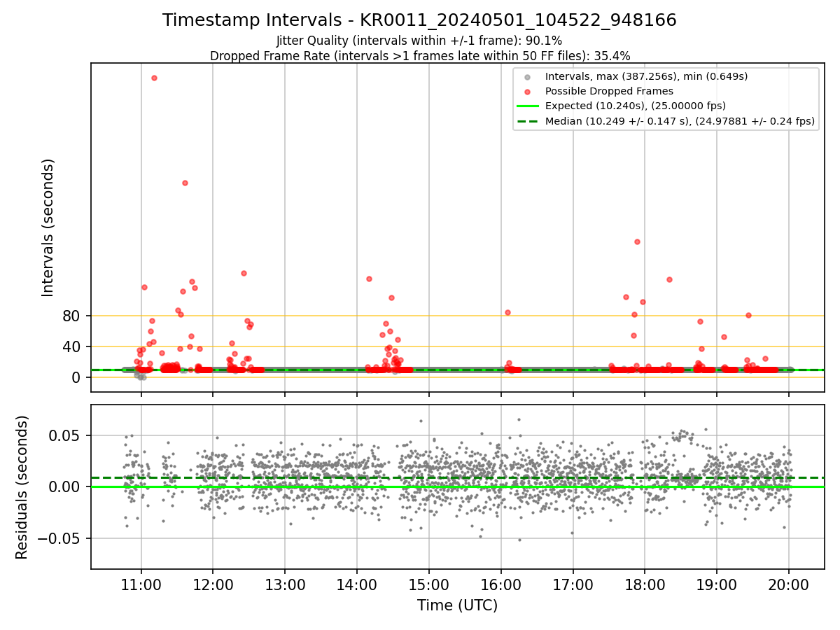The image size is (840, 630).
Task: Click the 13:00 time axis tick
Action: coord(285,584)
